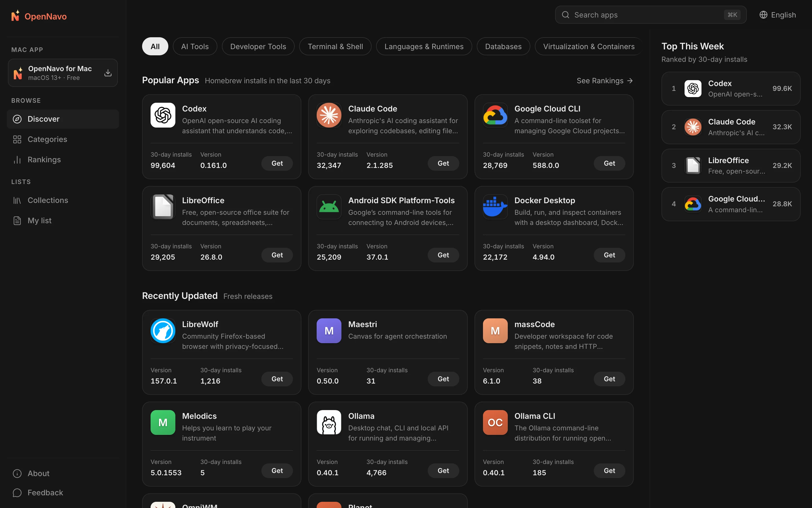Click the LibreWolf app icon
Image resolution: width=812 pixels, height=508 pixels.
pos(163,331)
